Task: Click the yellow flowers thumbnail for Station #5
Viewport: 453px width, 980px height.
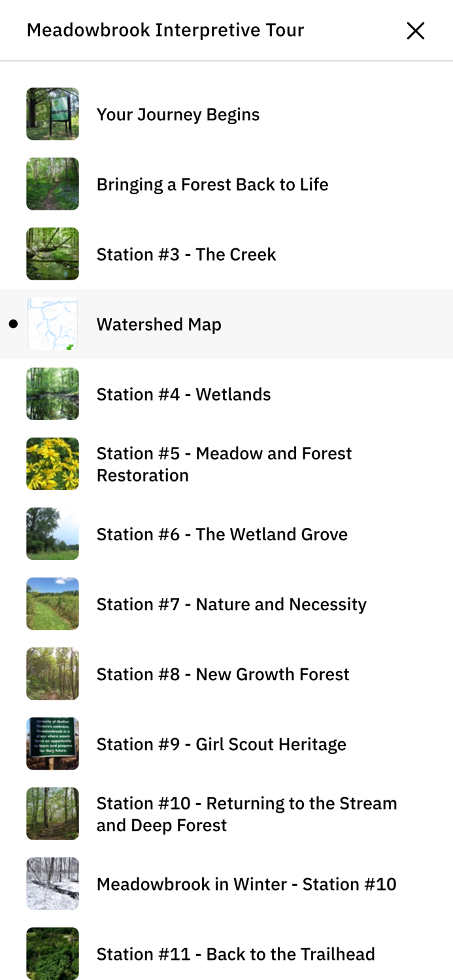Action: (x=52, y=463)
